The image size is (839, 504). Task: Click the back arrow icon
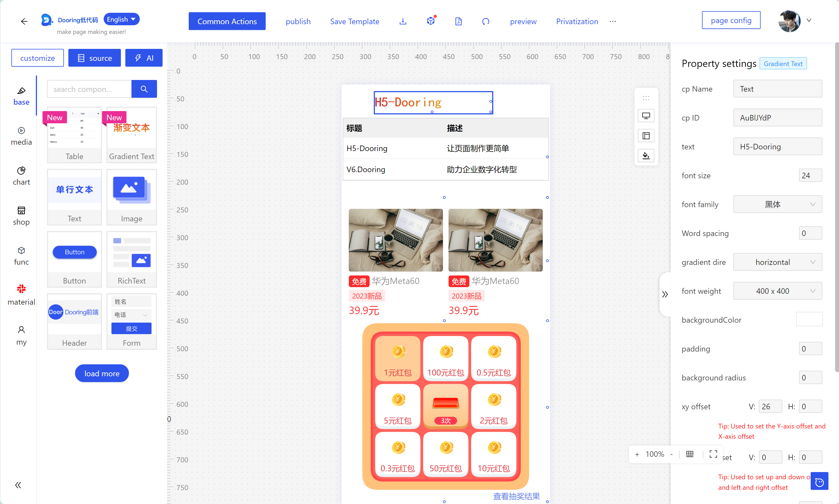click(24, 21)
